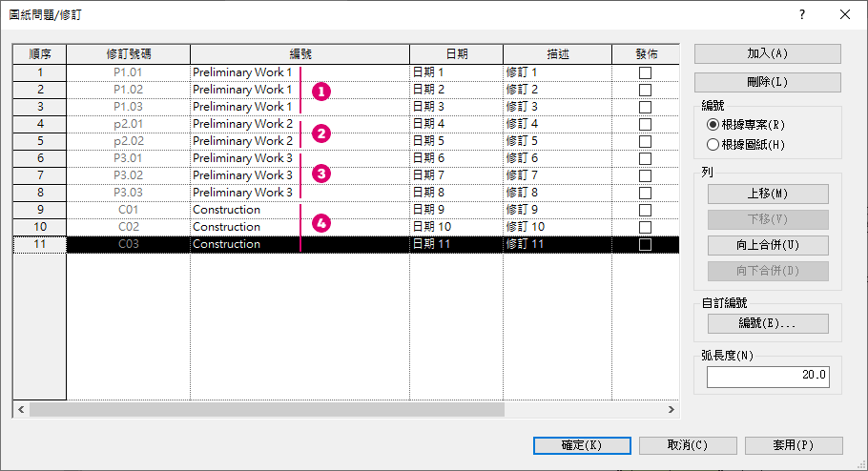The width and height of the screenshot is (868, 471).
Task: Click the 修訂號碼 column header
Action: pos(129,54)
